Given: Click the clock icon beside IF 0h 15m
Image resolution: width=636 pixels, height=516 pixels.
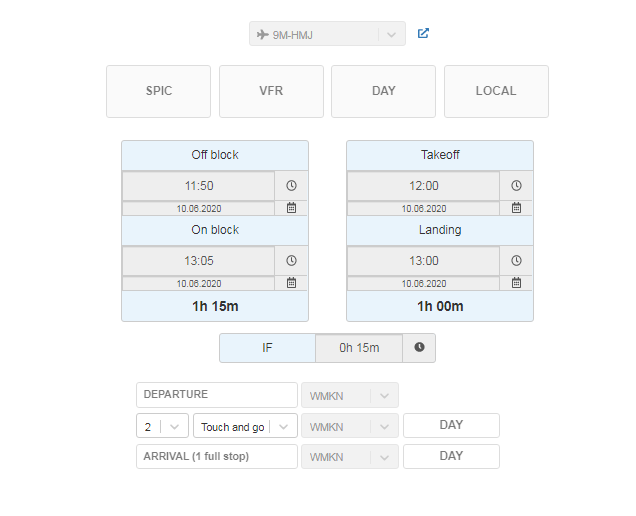Looking at the screenshot, I should click(419, 348).
